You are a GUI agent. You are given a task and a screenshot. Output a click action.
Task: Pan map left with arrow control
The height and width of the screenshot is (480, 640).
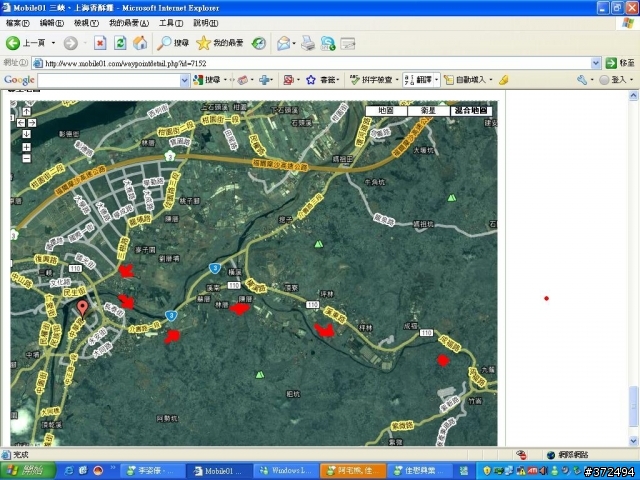[x=21, y=122]
